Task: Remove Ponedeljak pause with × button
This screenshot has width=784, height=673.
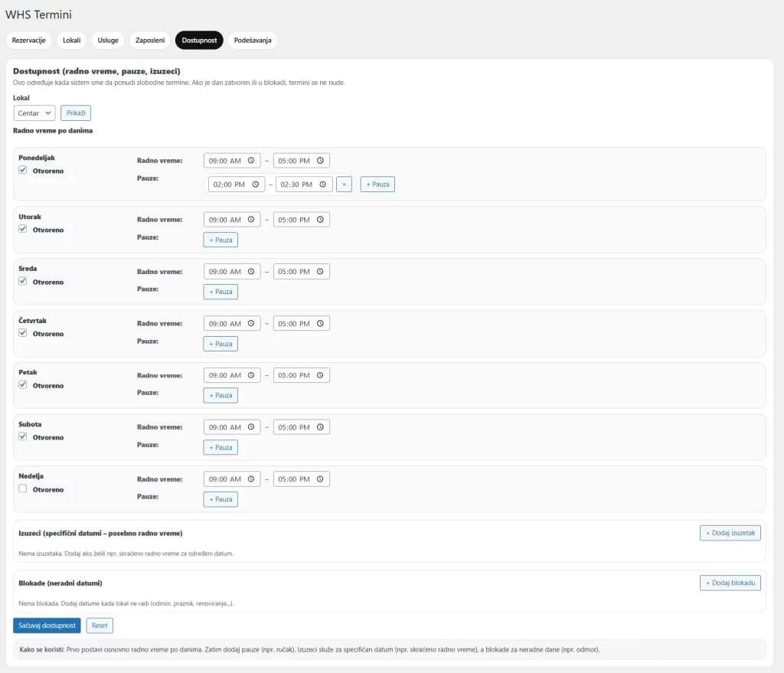Action: 344,185
